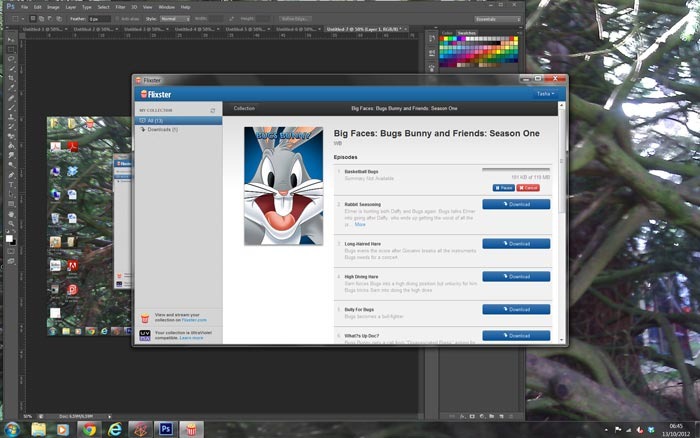Select the Rectangular Marquee tool
This screenshot has height=438, width=700.
[x=11, y=50]
